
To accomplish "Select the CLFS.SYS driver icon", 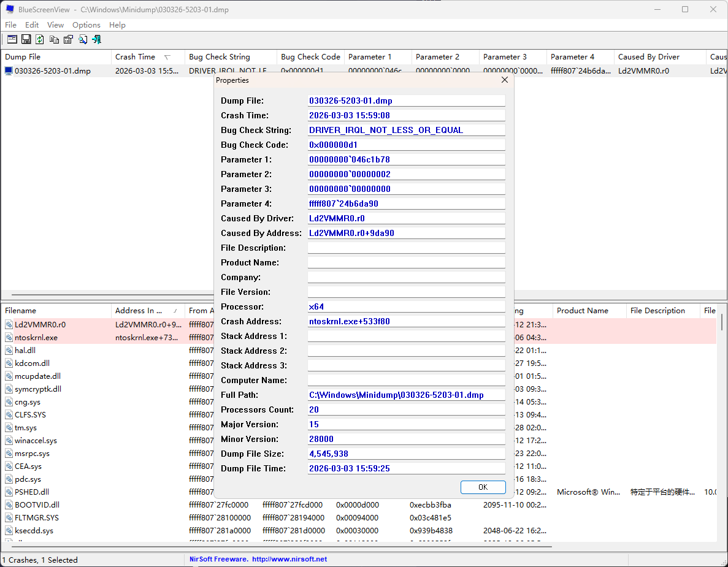I will [x=9, y=415].
